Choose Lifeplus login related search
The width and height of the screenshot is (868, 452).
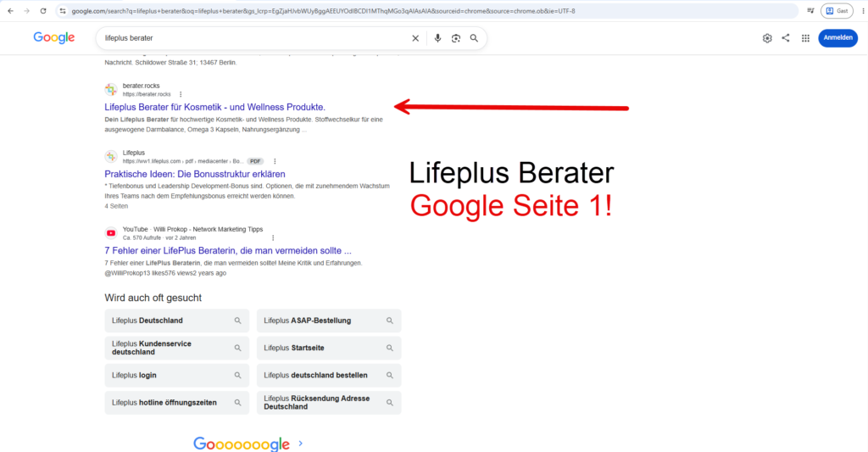click(176, 376)
